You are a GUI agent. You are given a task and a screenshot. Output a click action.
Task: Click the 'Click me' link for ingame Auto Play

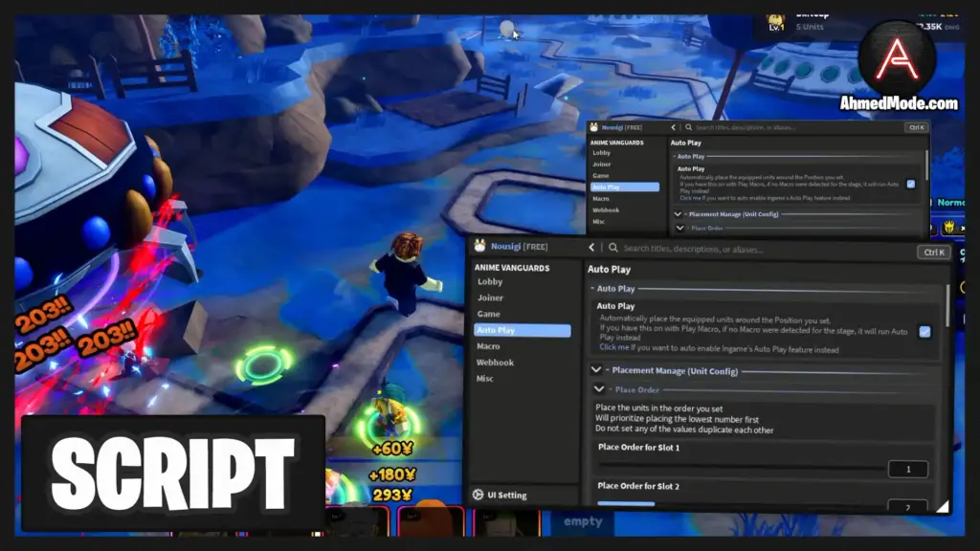[613, 347]
